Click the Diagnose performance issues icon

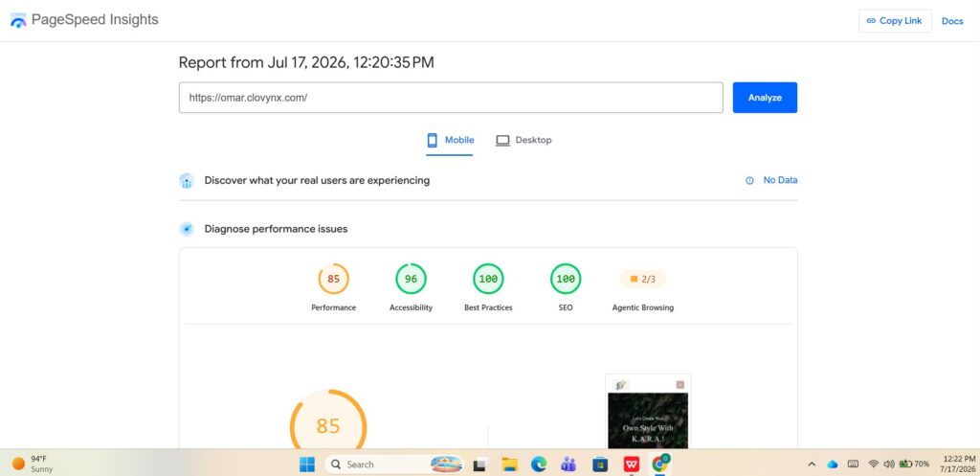coord(187,229)
